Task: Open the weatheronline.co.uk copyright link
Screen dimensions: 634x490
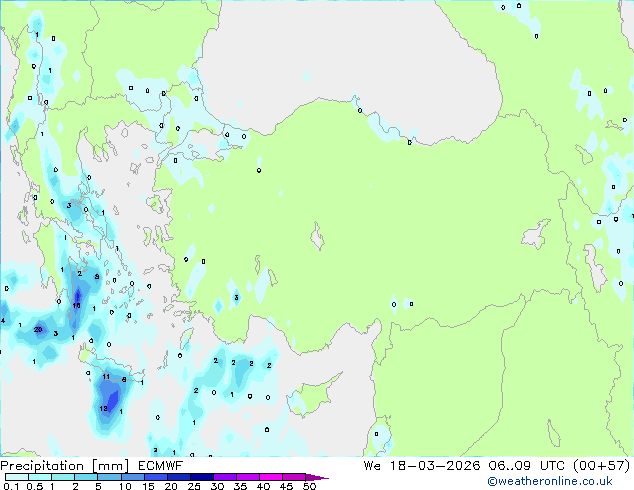Action: (x=550, y=481)
